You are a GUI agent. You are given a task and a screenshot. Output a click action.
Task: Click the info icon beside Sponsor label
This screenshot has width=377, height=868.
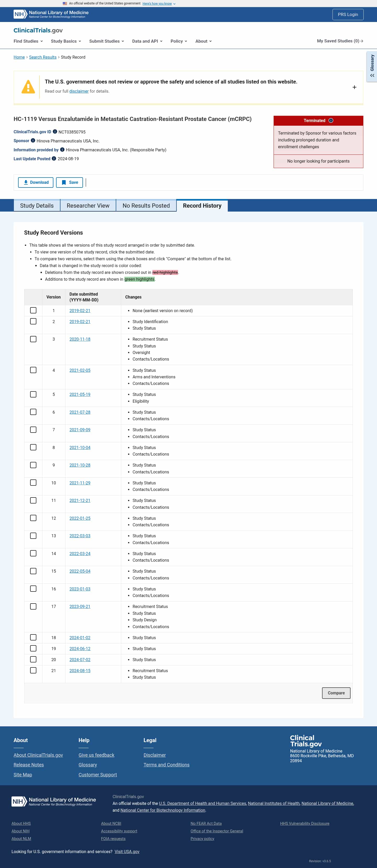click(x=33, y=141)
